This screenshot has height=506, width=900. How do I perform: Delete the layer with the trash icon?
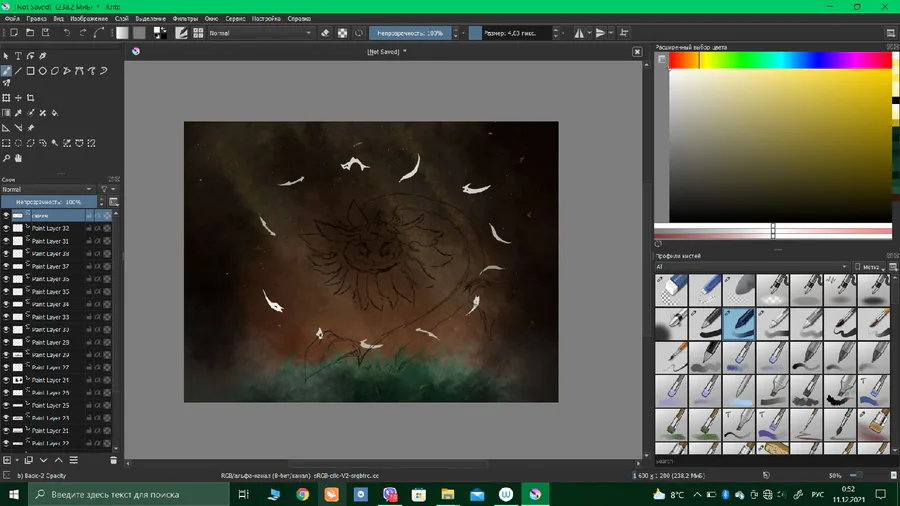[113, 460]
